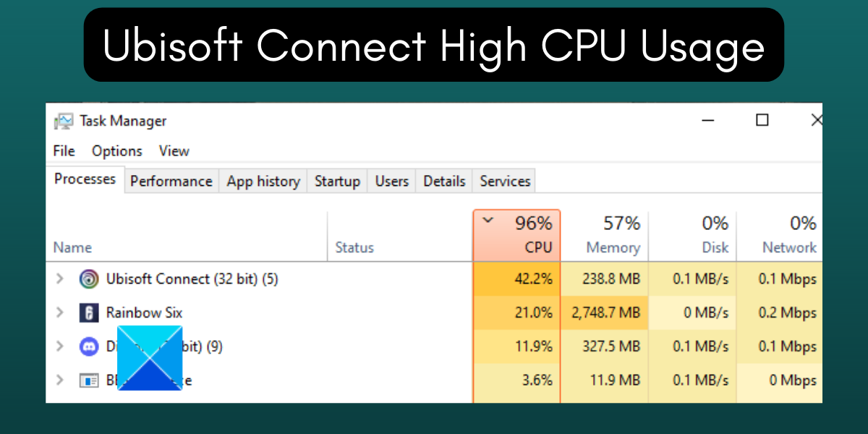Open the View menu
This screenshot has width=868, height=434.
[174, 151]
